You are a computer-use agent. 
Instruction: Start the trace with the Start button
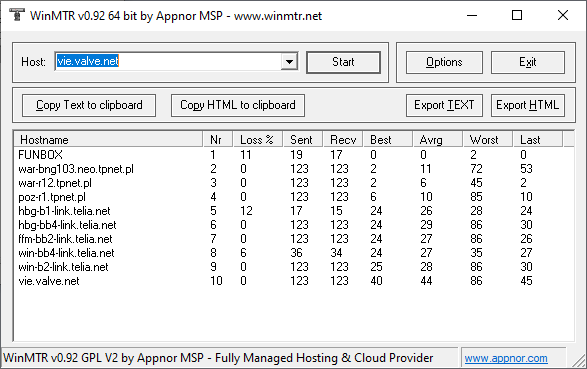coord(343,62)
